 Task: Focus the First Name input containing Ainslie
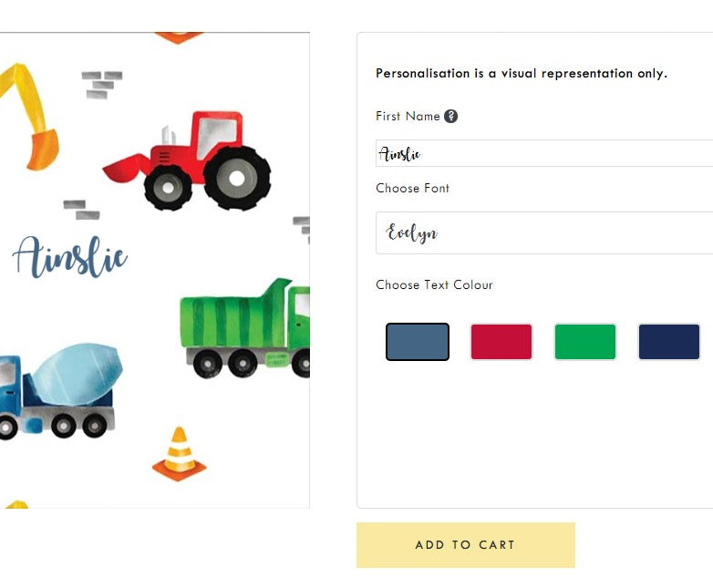[x=543, y=154]
